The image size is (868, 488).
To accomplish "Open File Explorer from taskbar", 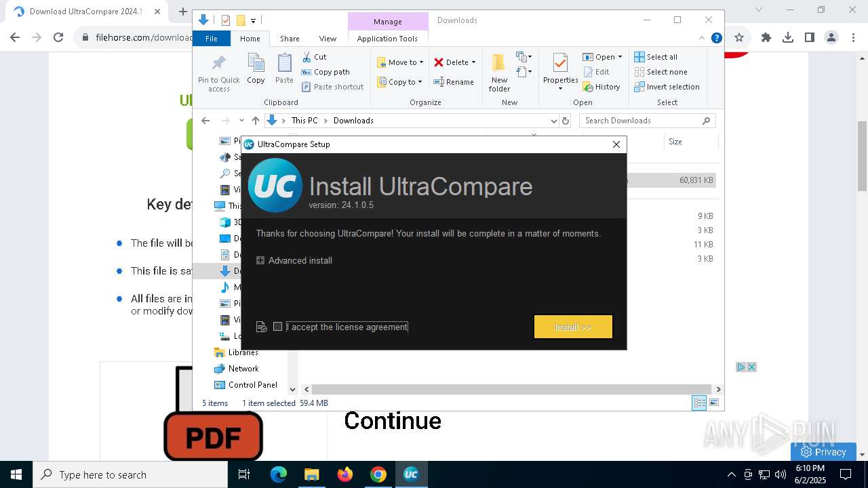I will pos(312,474).
